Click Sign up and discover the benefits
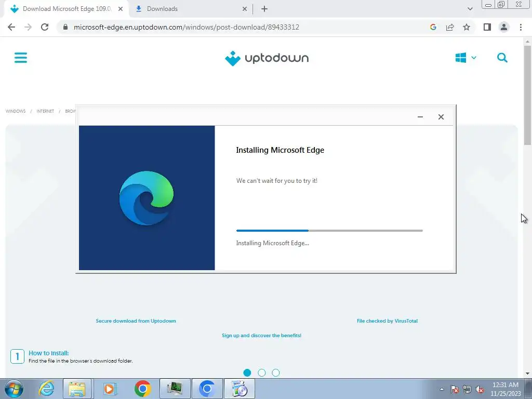 pyautogui.click(x=261, y=335)
